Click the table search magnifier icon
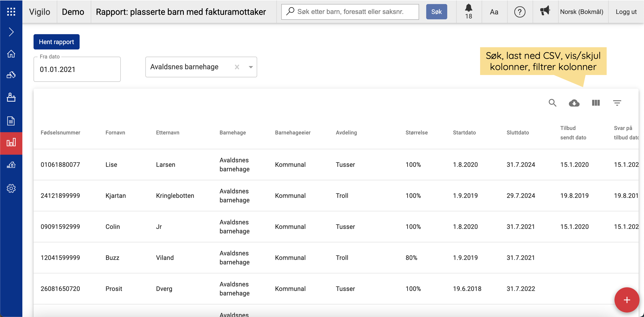644x317 pixels. point(553,103)
